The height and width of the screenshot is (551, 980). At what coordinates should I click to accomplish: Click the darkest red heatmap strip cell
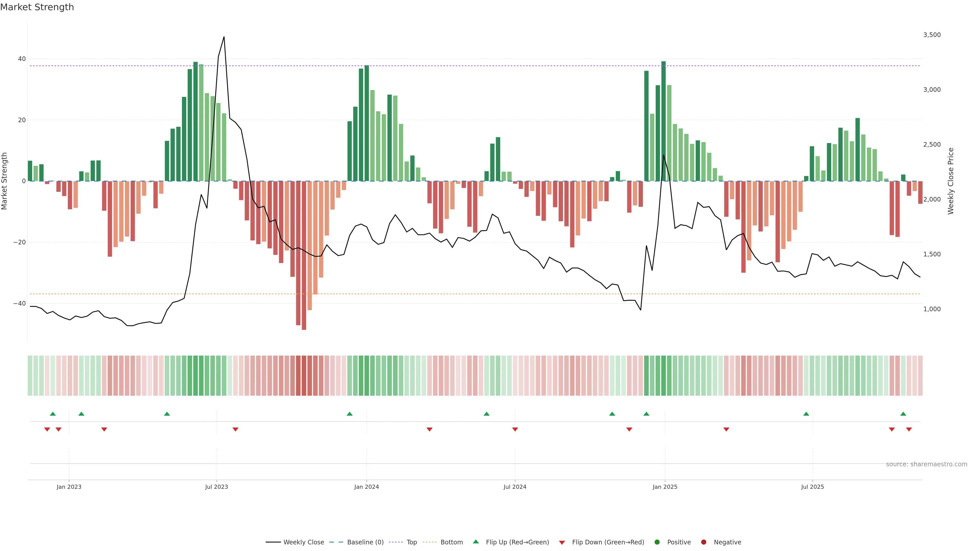304,376
